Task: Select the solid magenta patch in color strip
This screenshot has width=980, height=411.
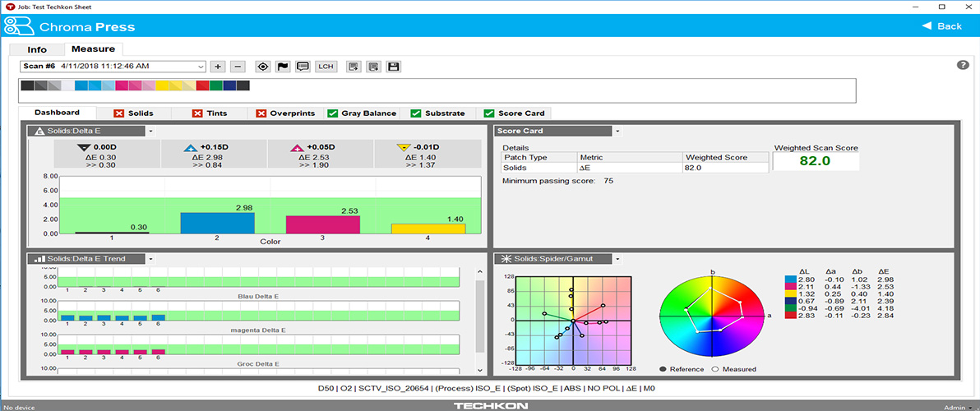Action: pyautogui.click(x=121, y=85)
